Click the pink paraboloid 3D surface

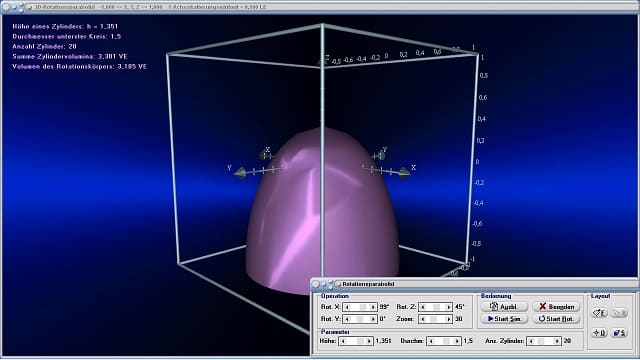pos(322,212)
